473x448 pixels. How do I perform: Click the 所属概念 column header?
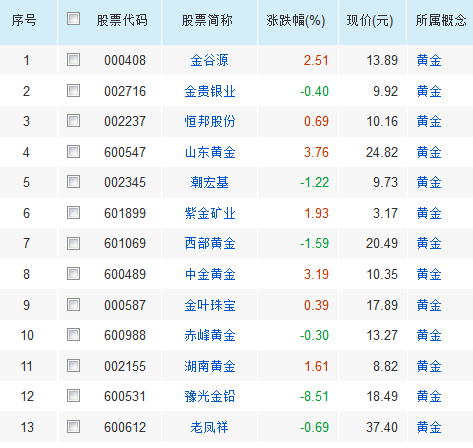[x=441, y=21]
